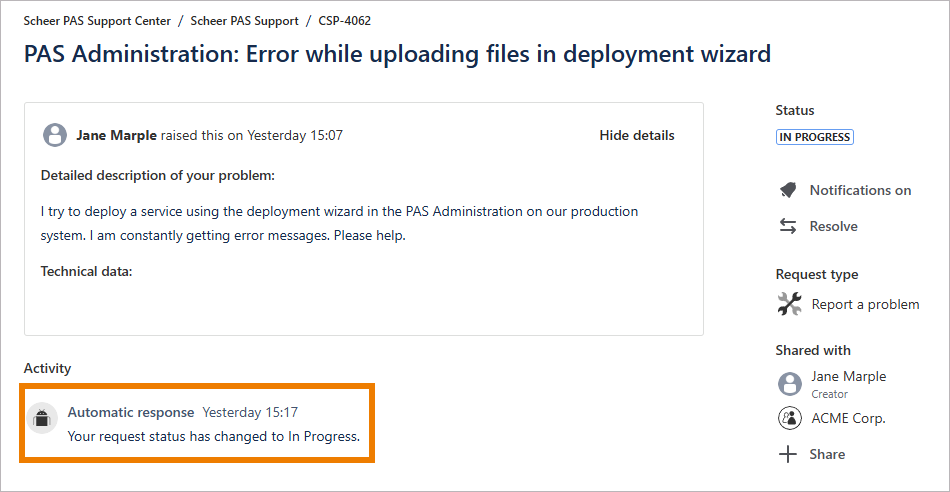Click the Report a problem tools icon
The height and width of the screenshot is (492, 950).
pos(789,304)
